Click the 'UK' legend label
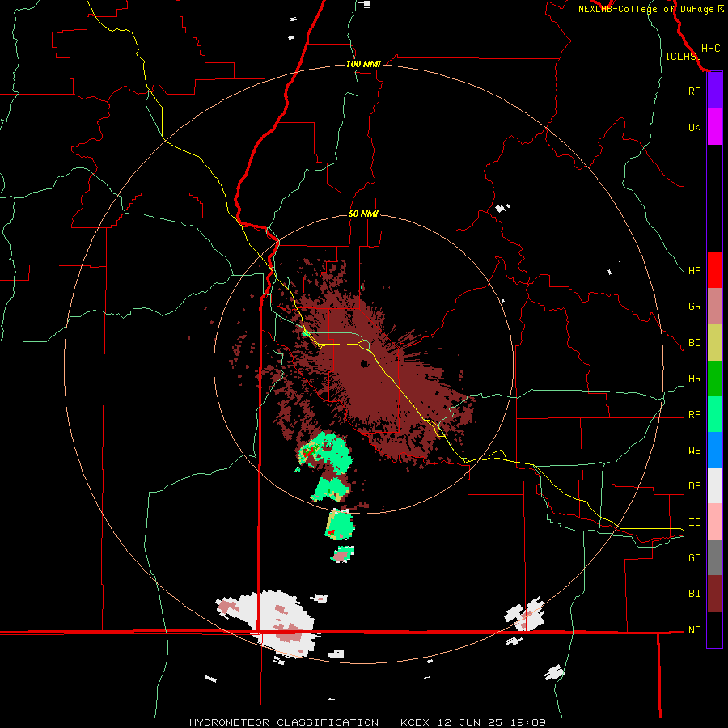 694,127
